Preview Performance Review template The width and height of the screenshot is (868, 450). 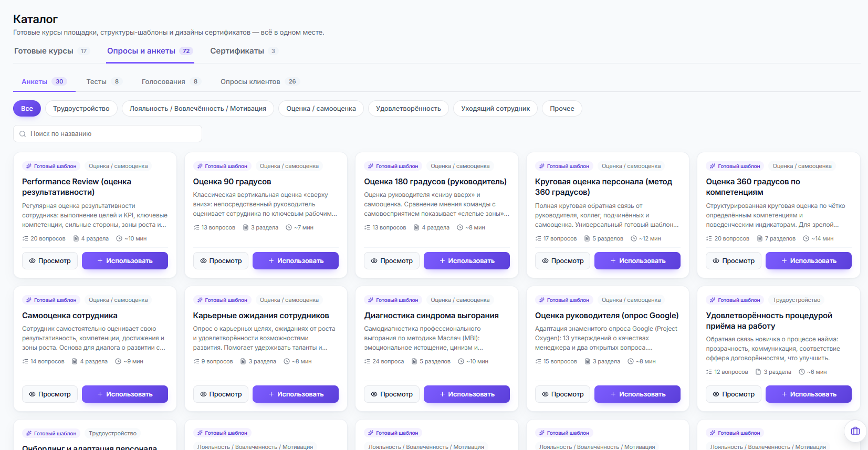pos(50,261)
